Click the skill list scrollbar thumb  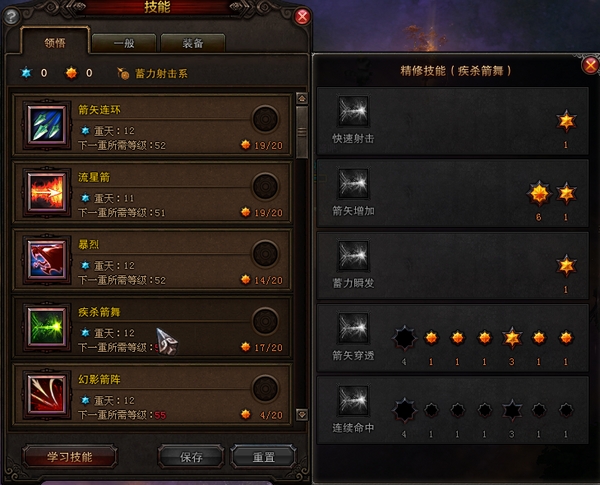click(302, 132)
